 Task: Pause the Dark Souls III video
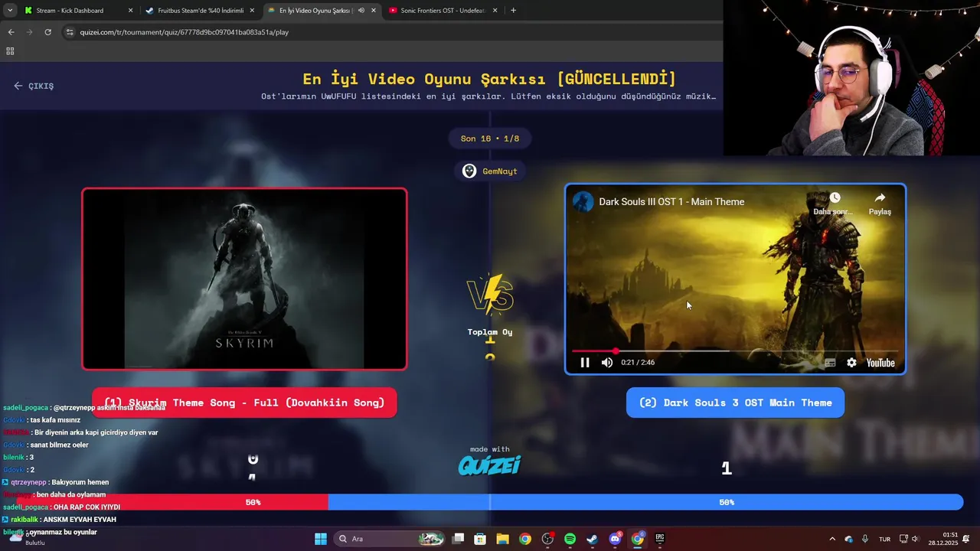(x=585, y=363)
